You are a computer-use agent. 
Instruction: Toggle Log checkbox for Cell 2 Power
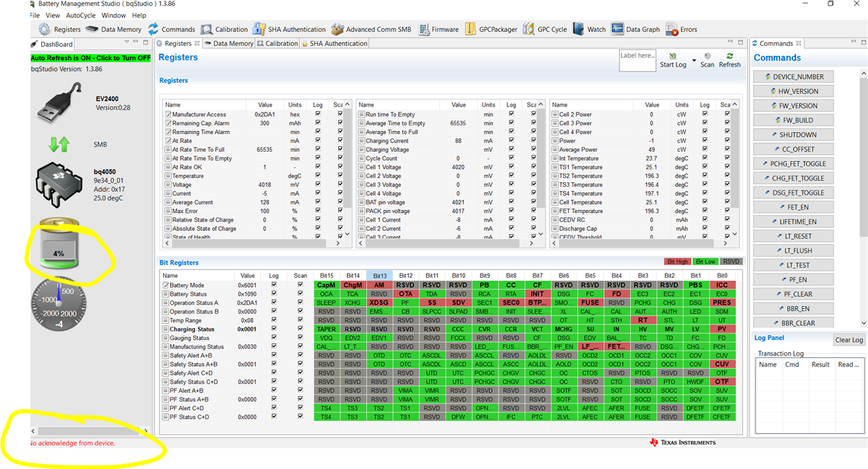pos(704,114)
